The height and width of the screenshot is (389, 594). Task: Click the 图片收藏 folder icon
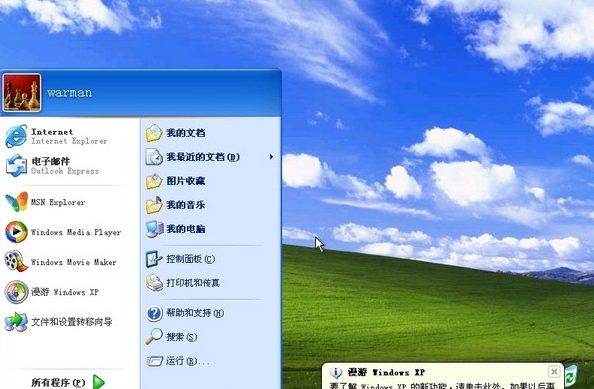point(154,181)
